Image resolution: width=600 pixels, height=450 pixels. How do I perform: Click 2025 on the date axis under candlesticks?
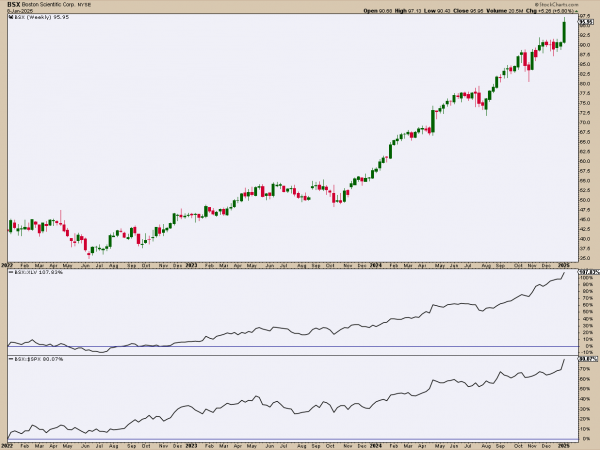[x=564, y=265]
